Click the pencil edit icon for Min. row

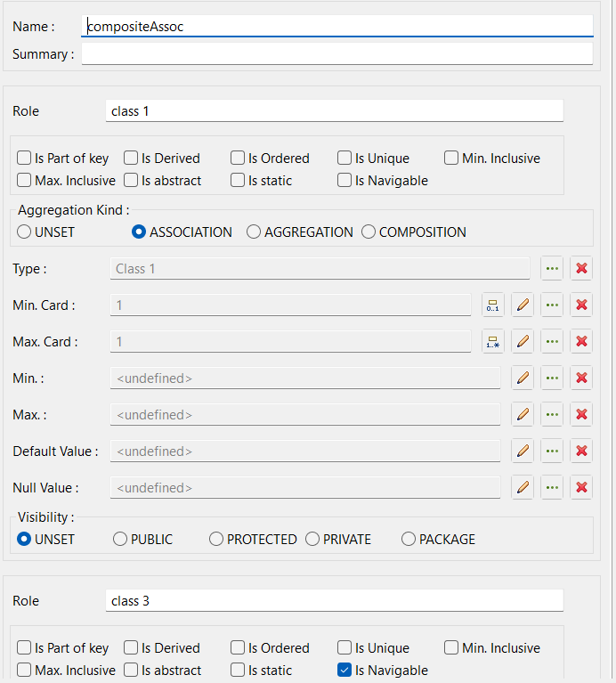click(x=523, y=378)
